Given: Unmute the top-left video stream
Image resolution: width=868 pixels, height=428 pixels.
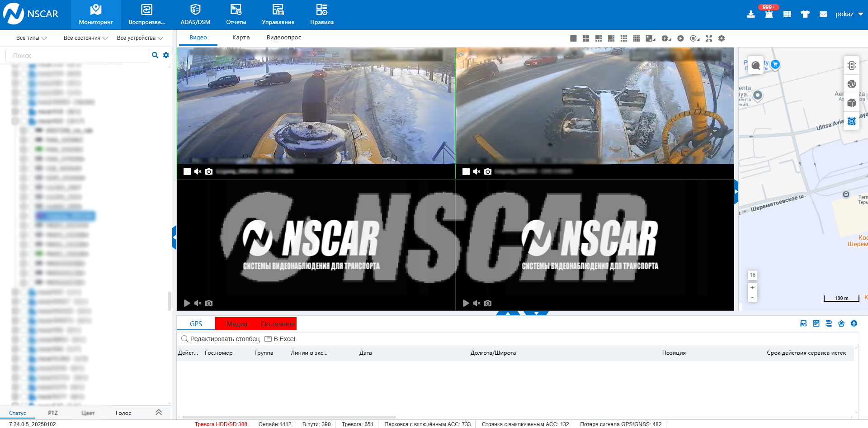Looking at the screenshot, I should coord(198,171).
